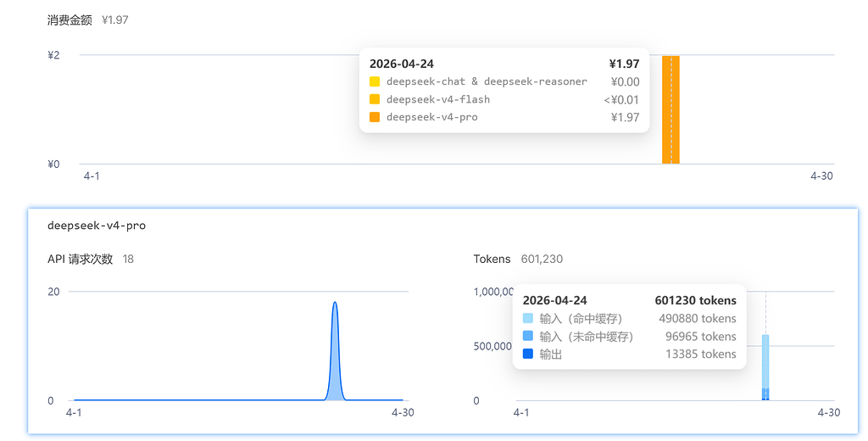Viewport: 868px width, 441px height.
Task: Click the ¥1.97 amount on deepseek-v4-pro row
Action: coord(626,117)
